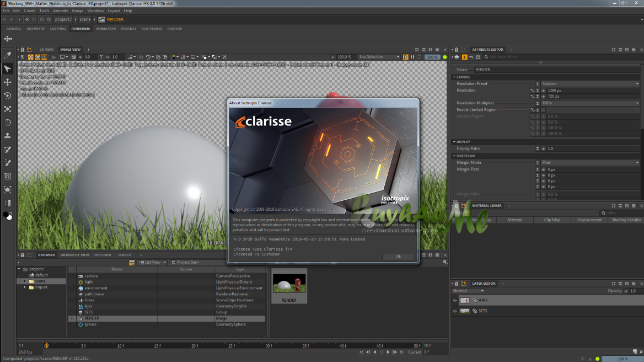This screenshot has width=644, height=362.
Task: Click the light item icon in browser
Action: point(80,283)
